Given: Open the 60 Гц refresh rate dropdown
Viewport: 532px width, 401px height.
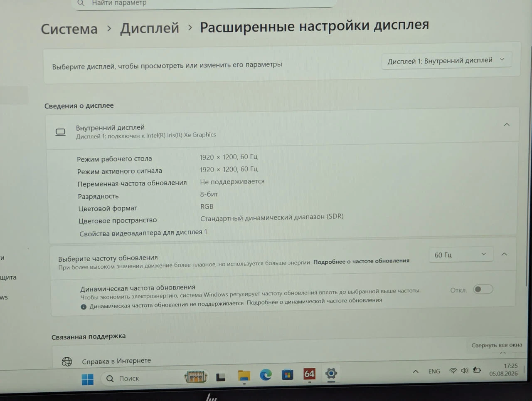Looking at the screenshot, I should [x=461, y=255].
